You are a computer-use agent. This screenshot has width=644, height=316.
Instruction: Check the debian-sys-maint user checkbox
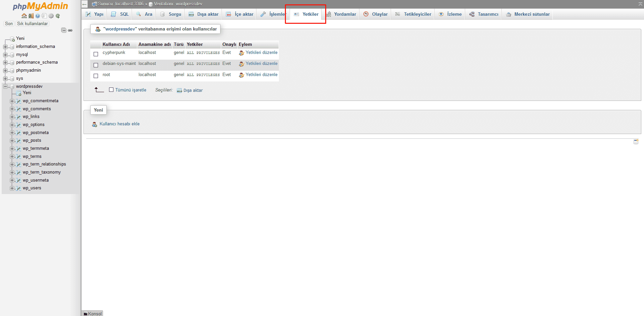[x=96, y=65]
